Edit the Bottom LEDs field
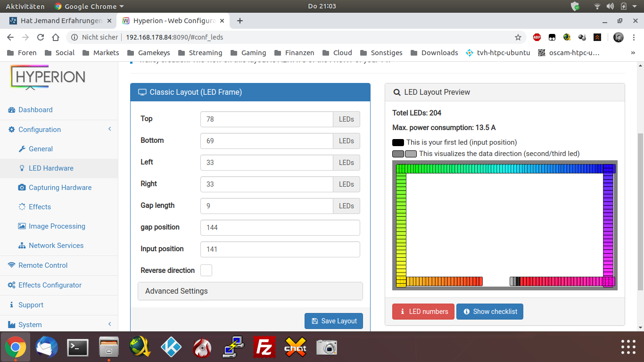 267,141
